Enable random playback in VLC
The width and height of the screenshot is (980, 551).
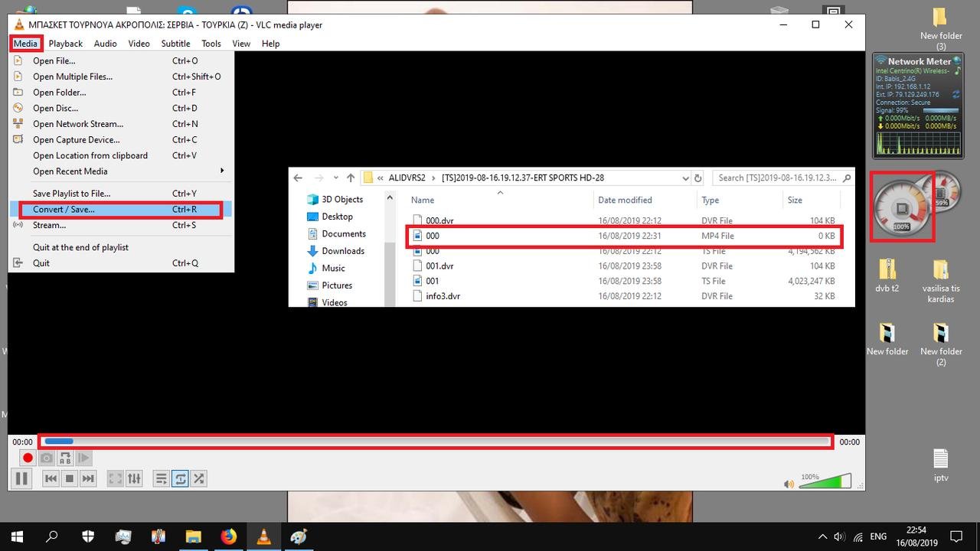[198, 478]
